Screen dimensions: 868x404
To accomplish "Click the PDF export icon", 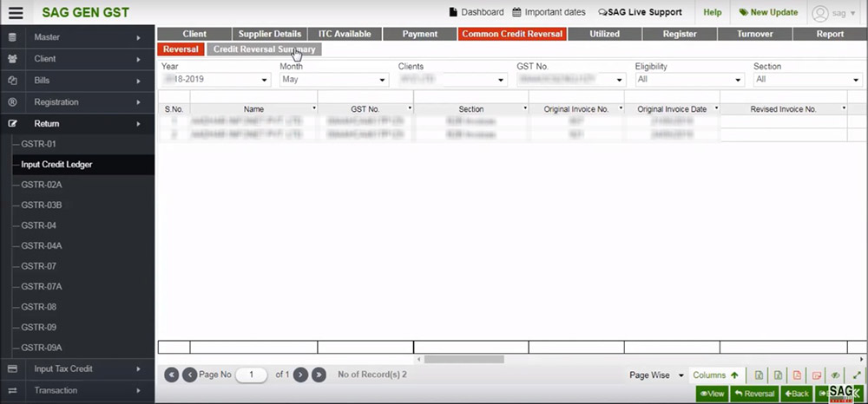I will pos(797,375).
